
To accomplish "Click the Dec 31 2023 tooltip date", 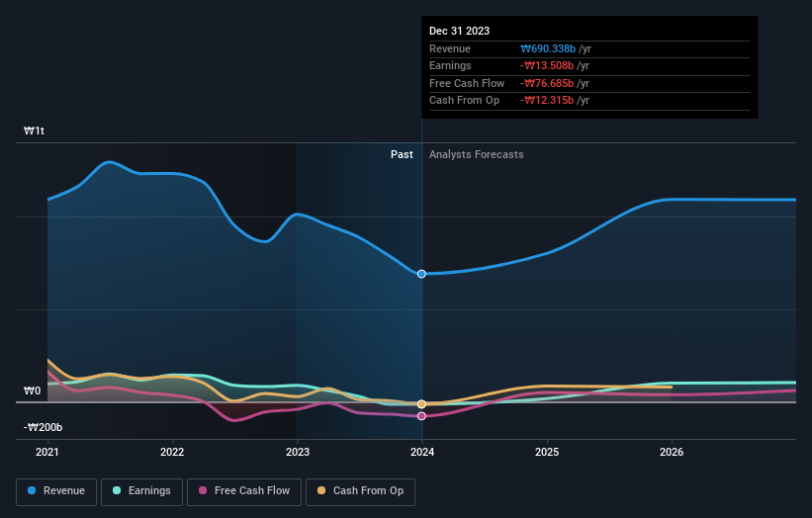I will point(459,31).
